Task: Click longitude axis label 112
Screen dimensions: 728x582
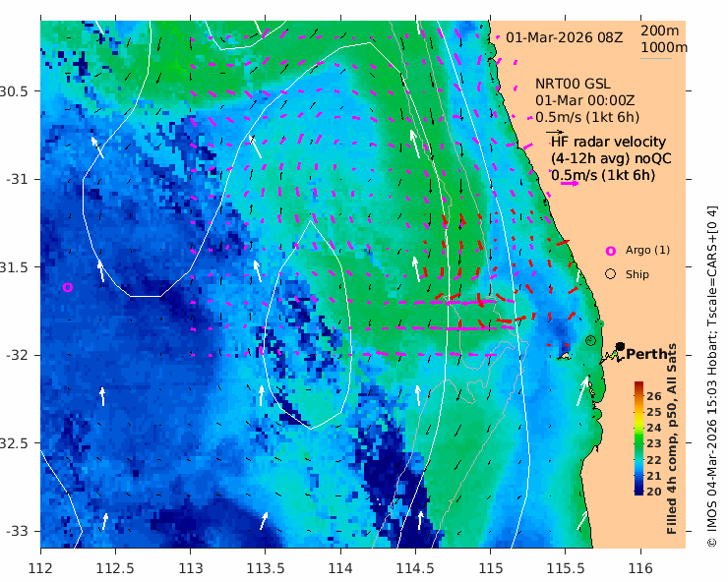Action: click(x=40, y=568)
